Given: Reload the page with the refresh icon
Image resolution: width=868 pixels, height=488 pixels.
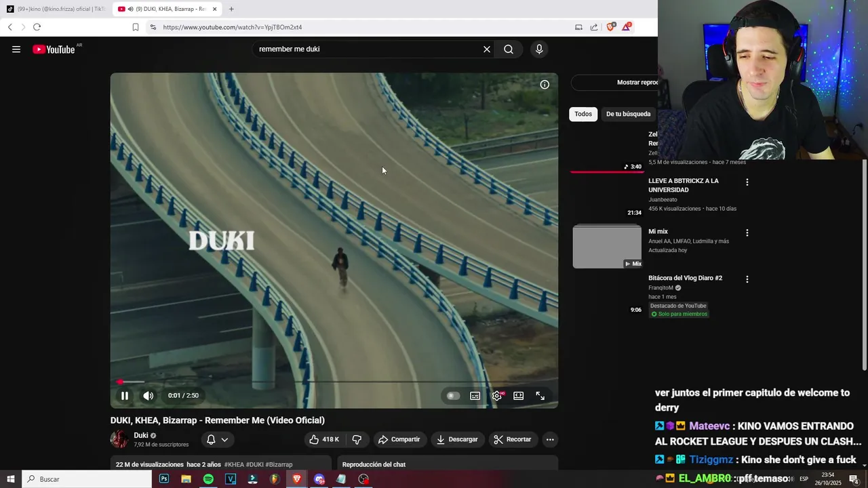Looking at the screenshot, I should (x=37, y=27).
